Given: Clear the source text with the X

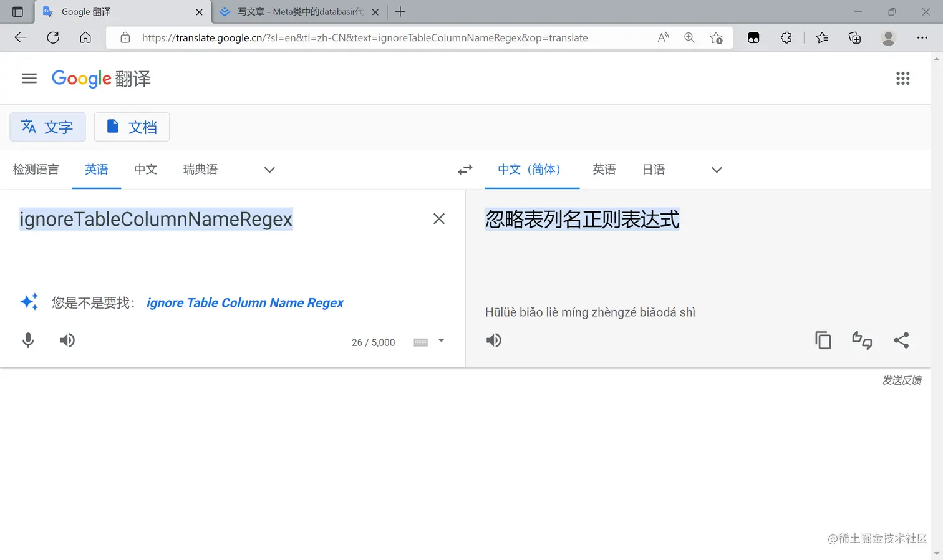Looking at the screenshot, I should [439, 219].
